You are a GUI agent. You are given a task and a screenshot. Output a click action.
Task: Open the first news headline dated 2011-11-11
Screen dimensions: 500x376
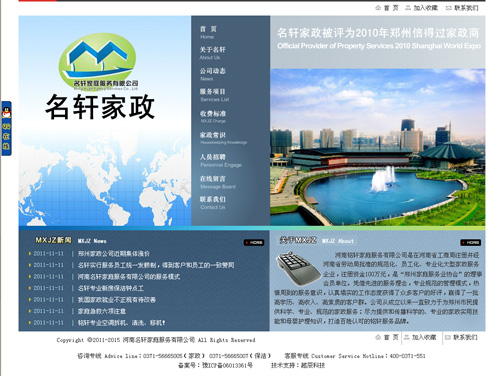114,254
